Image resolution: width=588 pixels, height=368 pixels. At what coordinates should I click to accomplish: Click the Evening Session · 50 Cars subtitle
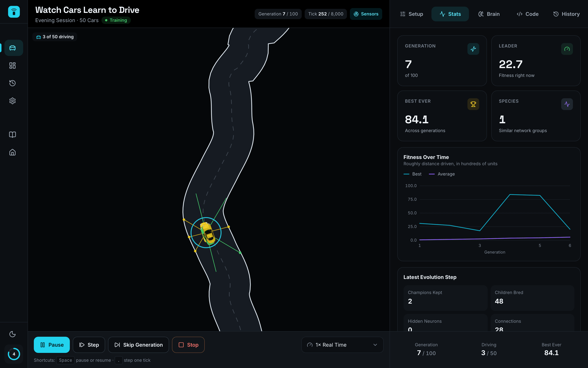67,20
